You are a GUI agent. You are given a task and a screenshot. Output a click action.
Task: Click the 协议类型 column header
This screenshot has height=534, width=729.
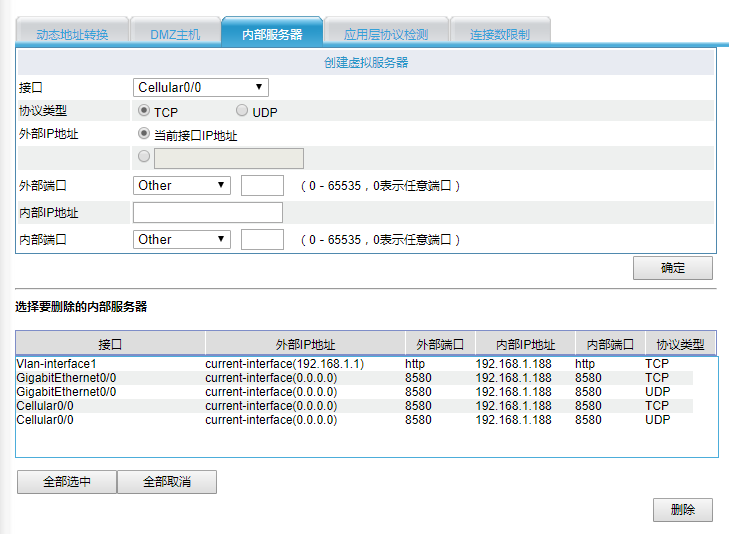(680, 344)
